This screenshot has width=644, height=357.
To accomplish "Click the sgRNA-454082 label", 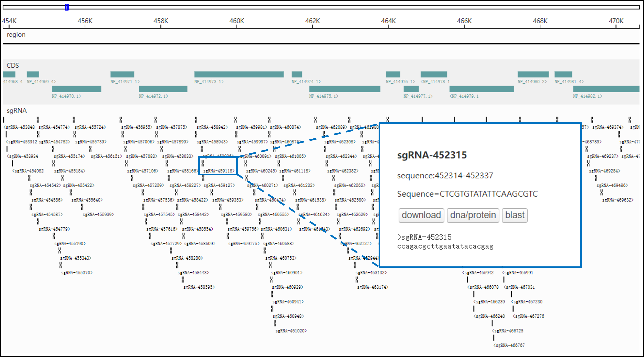I will [28, 171].
